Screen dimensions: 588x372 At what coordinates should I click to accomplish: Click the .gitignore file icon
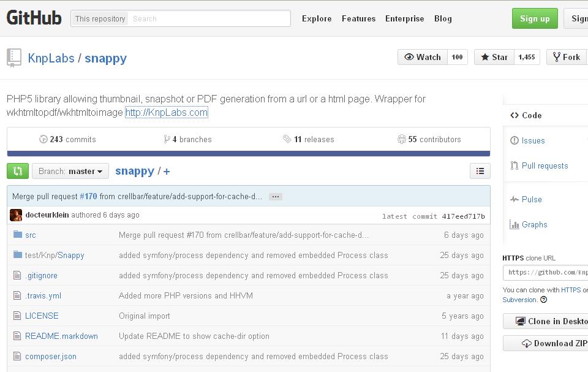point(17,275)
